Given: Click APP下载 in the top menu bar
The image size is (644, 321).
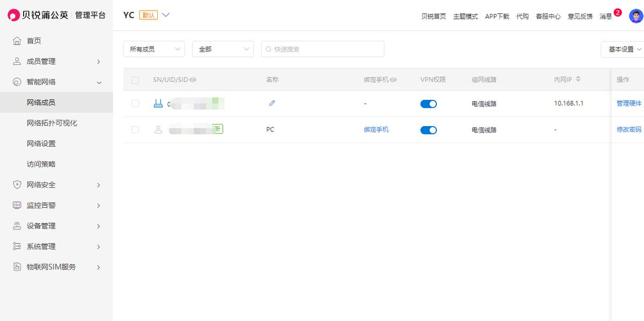Looking at the screenshot, I should [496, 17].
